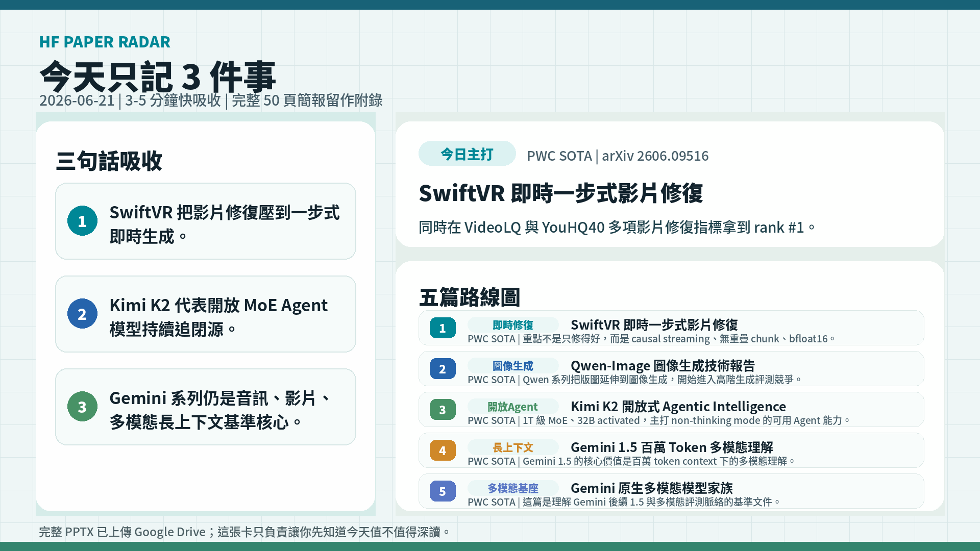Click the sentence "SwiftVR 把影片修復壓到一步式即時生成。"
980x551 pixels.
click(x=225, y=224)
